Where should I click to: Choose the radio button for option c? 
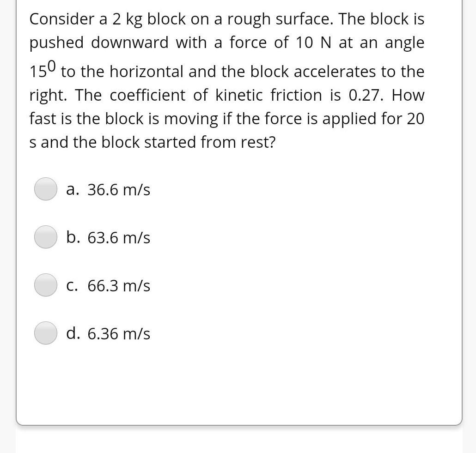(46, 285)
